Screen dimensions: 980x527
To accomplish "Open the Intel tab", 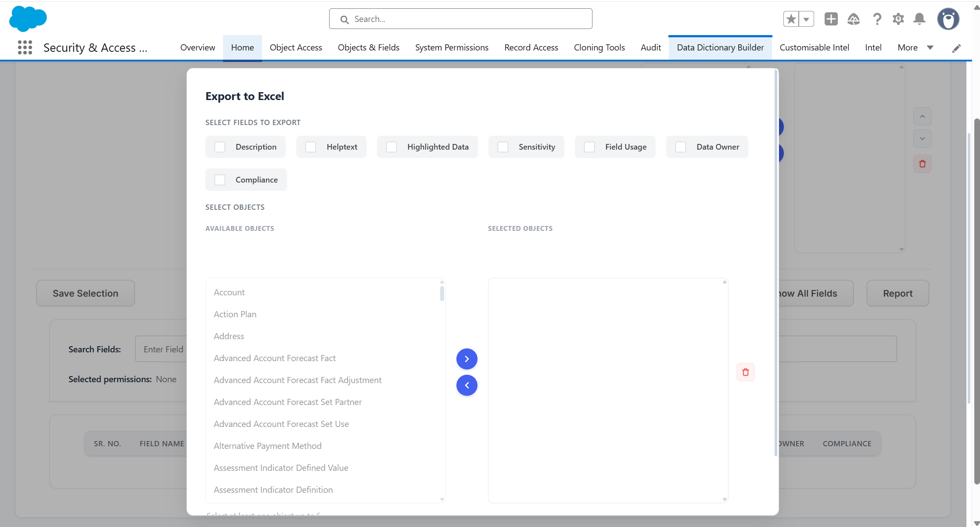I will pos(873,47).
